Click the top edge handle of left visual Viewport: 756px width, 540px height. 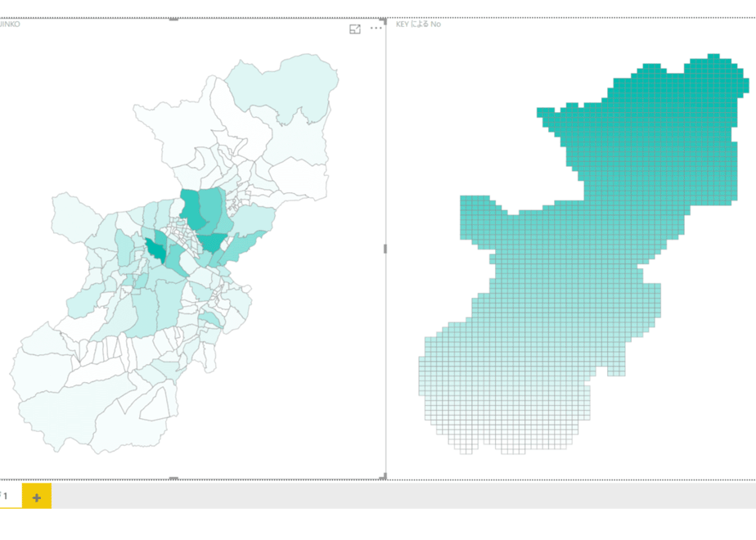click(173, 20)
